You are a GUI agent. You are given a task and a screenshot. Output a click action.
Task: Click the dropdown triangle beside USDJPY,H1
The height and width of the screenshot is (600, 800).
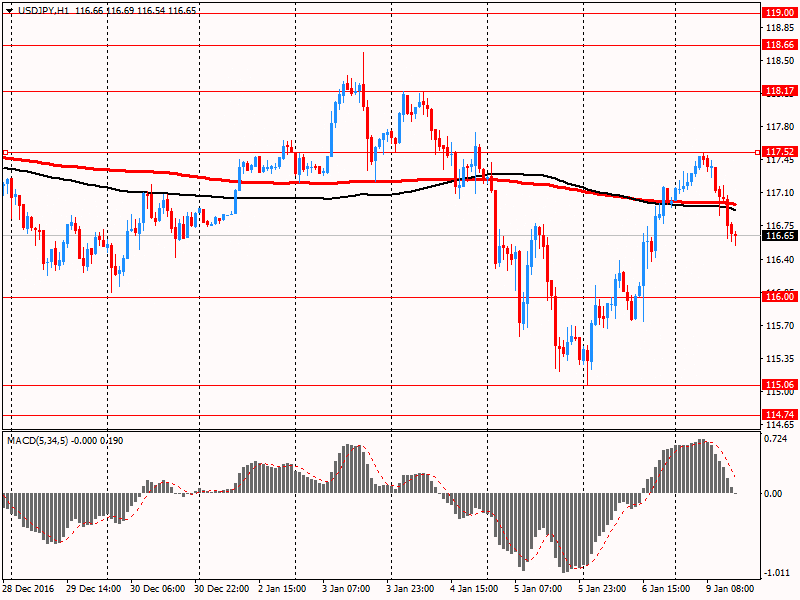[9, 9]
